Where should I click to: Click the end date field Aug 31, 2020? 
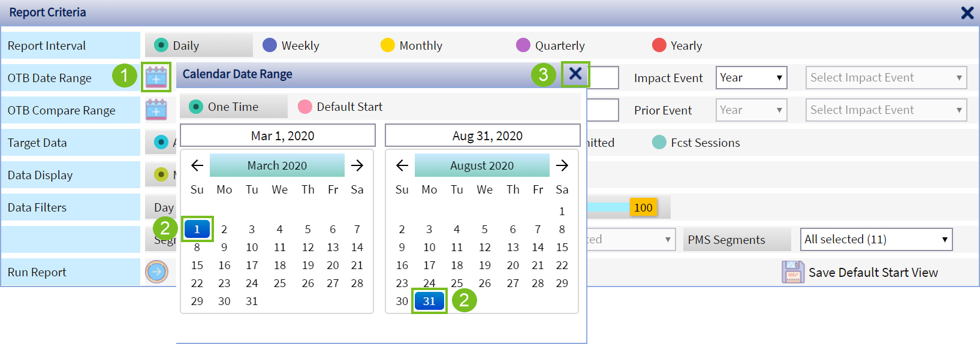pyautogui.click(x=483, y=135)
